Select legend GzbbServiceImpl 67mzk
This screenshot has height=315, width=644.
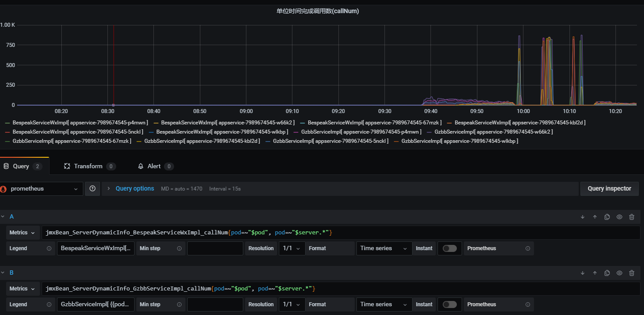pyautogui.click(x=72, y=141)
